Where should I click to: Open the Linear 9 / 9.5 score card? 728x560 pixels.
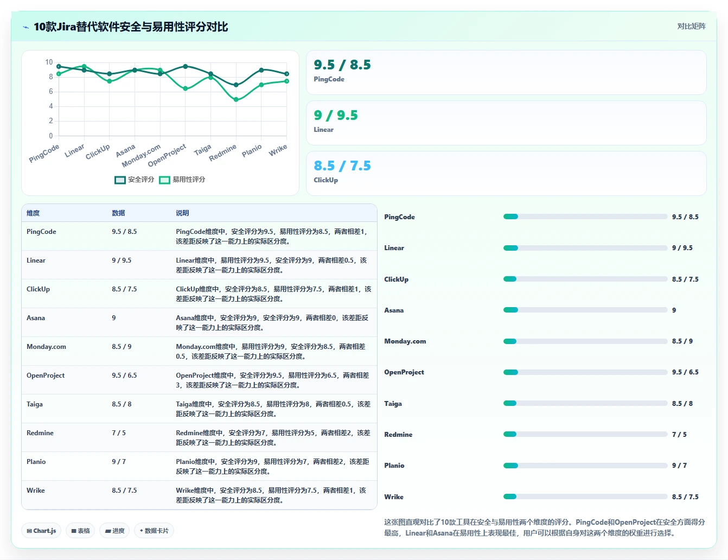(x=506, y=123)
